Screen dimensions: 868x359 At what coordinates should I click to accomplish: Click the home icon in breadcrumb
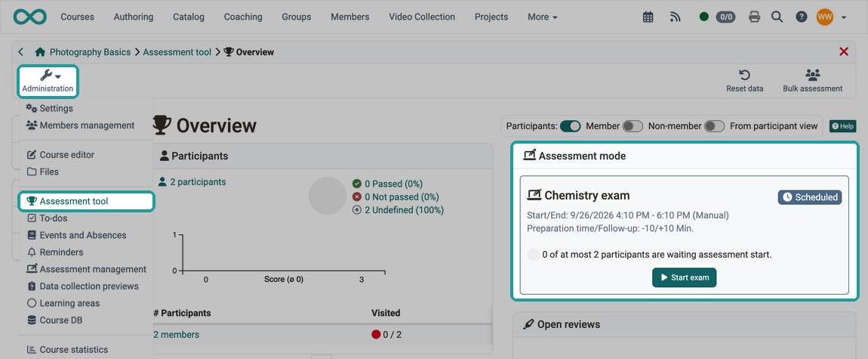(x=40, y=52)
